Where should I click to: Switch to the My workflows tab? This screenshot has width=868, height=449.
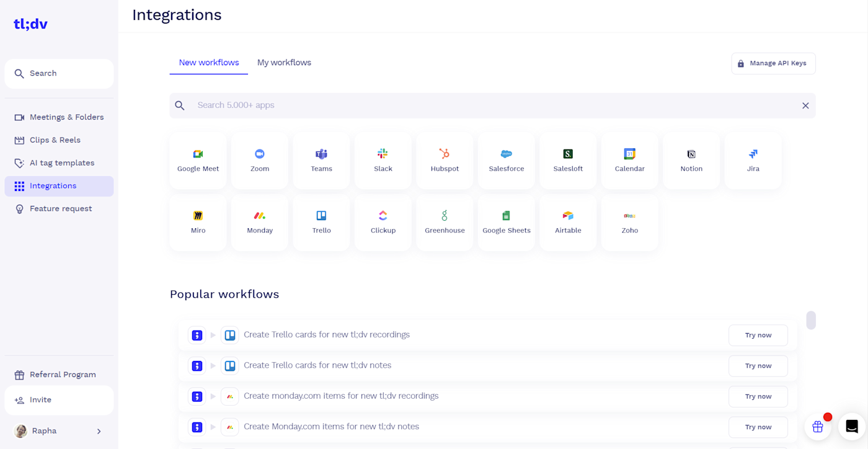(x=284, y=63)
